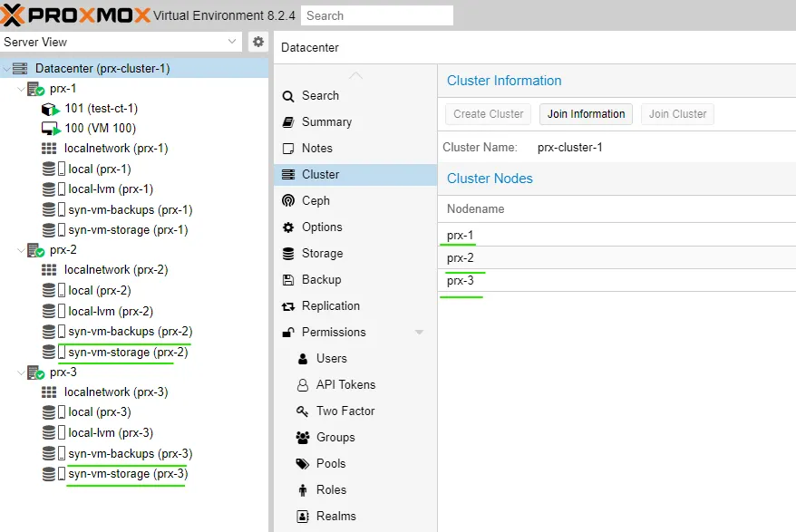Image resolution: width=796 pixels, height=532 pixels.
Task: Collapse the prx-1 tree node
Action: (x=22, y=88)
